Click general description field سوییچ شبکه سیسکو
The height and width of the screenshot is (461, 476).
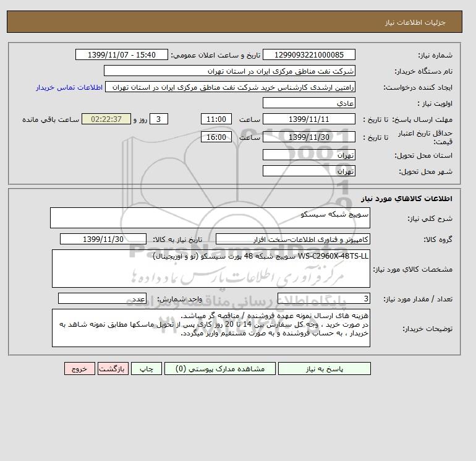click(x=210, y=218)
